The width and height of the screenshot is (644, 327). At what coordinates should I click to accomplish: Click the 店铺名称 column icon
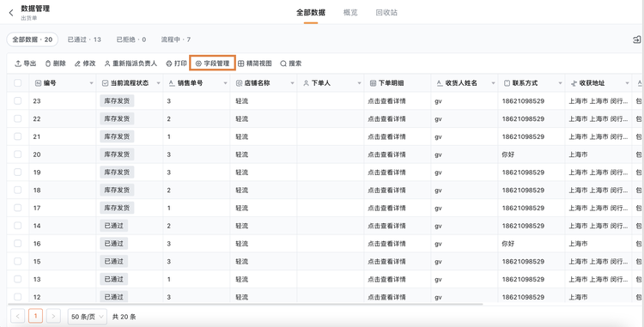(239, 83)
